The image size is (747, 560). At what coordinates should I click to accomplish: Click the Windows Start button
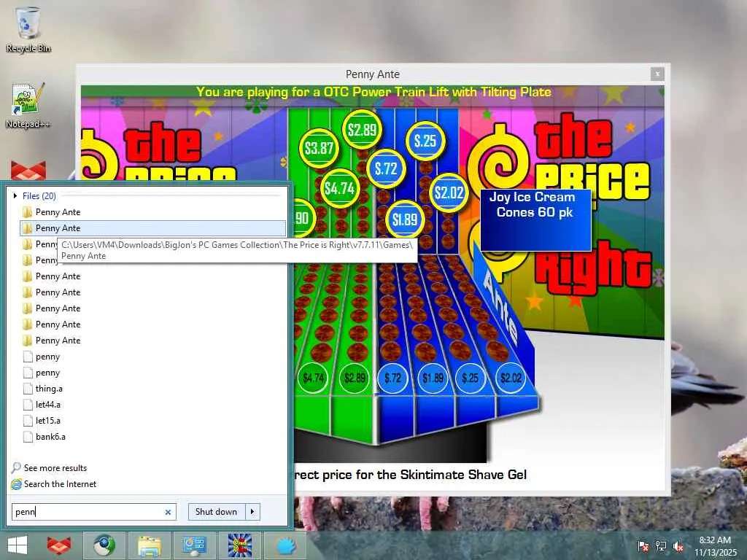[x=18, y=545]
